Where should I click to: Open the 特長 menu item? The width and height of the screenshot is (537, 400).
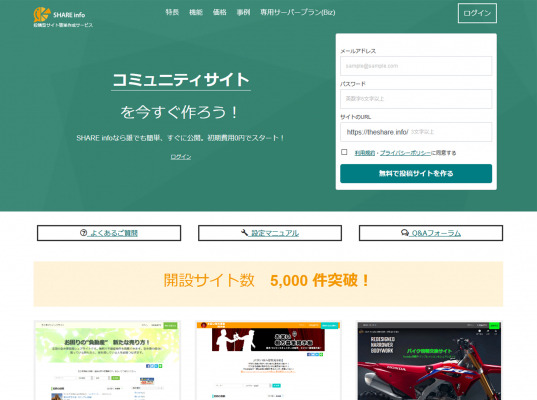172,12
